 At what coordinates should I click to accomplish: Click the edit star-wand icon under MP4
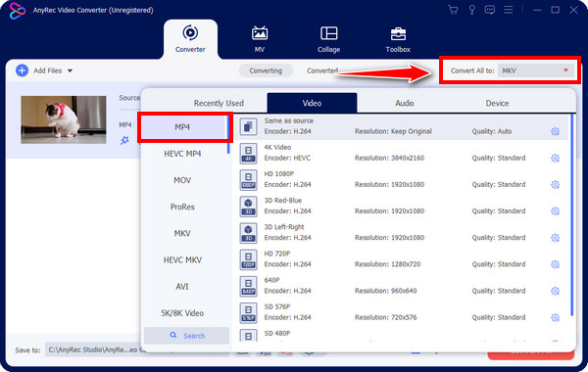click(x=124, y=140)
